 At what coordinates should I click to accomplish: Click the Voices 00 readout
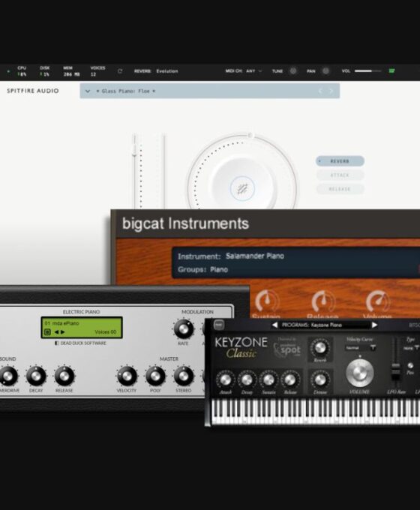105,332
